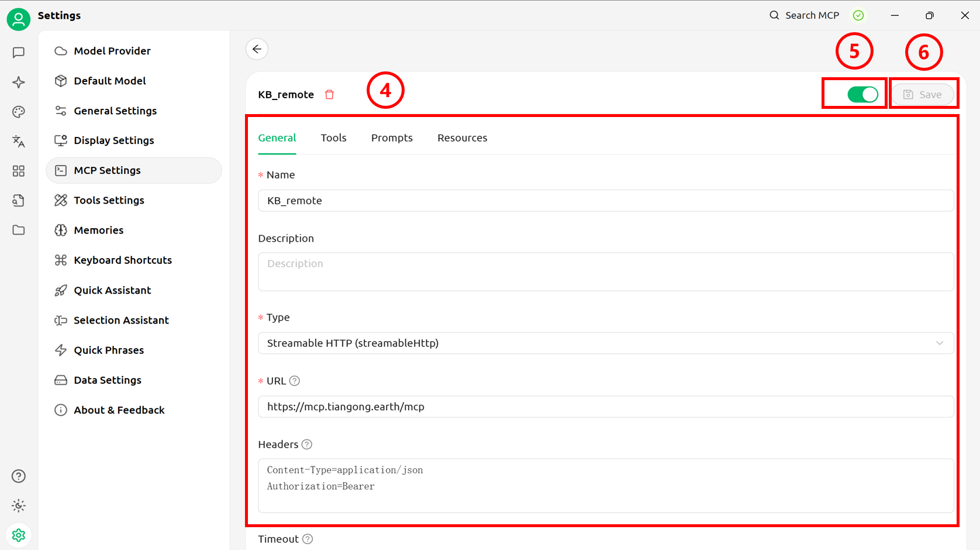The height and width of the screenshot is (550, 980).
Task: Click the help icon next to URL
Action: point(295,381)
